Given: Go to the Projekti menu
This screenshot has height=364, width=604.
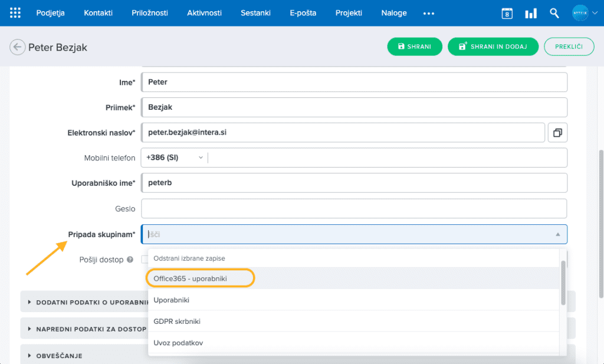Looking at the screenshot, I should (x=349, y=13).
